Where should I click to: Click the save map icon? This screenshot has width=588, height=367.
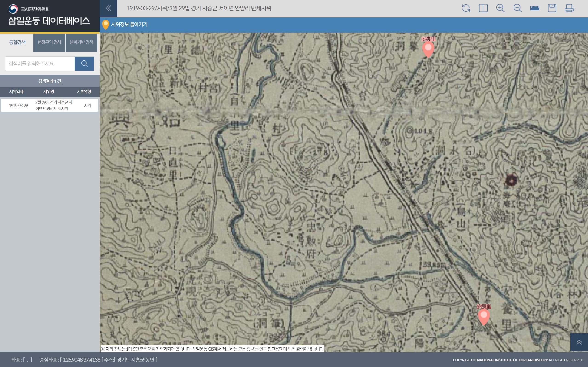552,8
